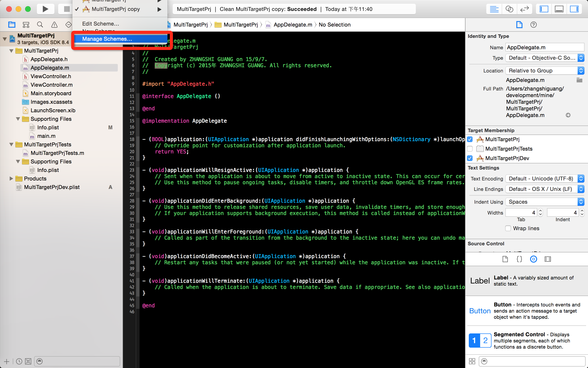
Task: Show only recently modified files filter
Action: pyautogui.click(x=19, y=361)
